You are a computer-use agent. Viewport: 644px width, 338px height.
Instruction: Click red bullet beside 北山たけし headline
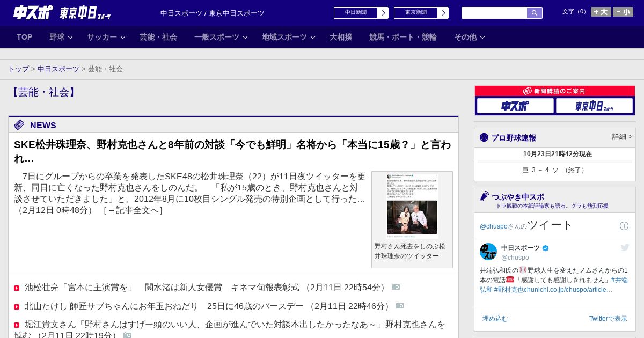pos(17,307)
